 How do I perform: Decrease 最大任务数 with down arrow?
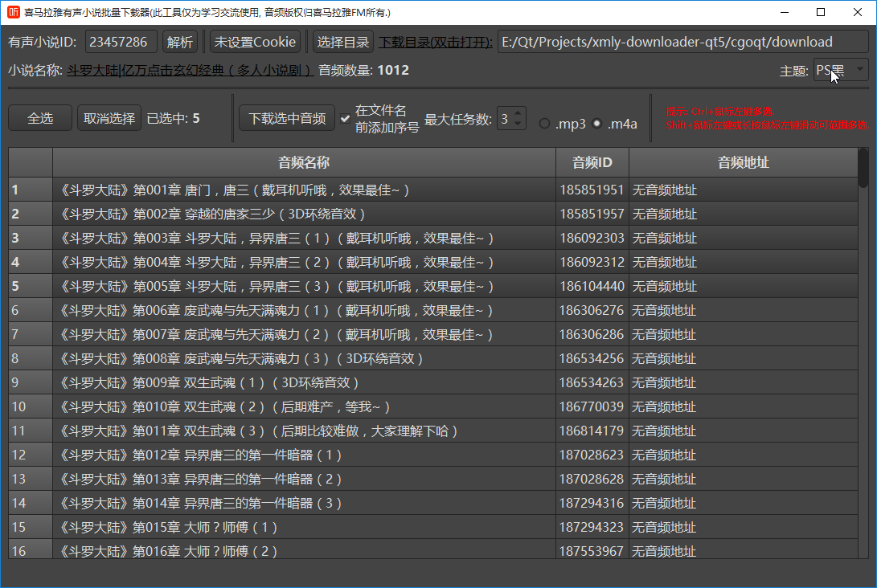coord(518,124)
